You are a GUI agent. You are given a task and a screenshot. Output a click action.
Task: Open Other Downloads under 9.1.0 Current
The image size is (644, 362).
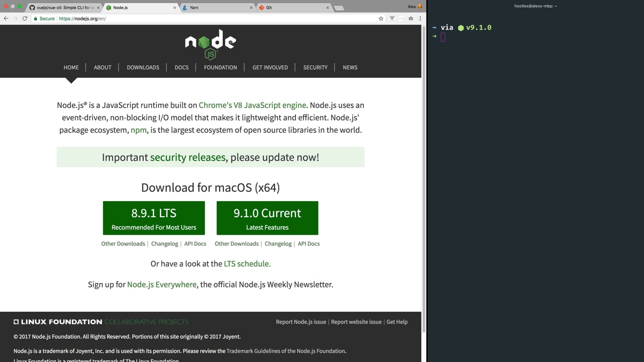[x=236, y=244]
